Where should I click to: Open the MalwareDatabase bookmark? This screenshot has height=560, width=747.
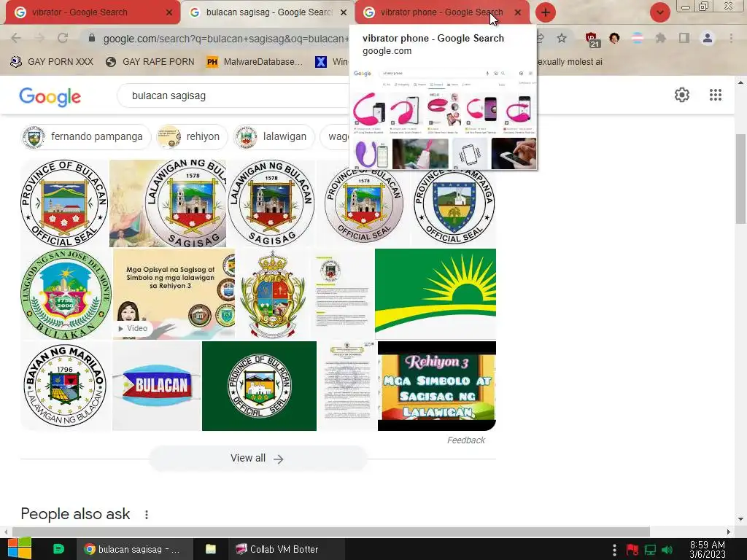tap(255, 62)
